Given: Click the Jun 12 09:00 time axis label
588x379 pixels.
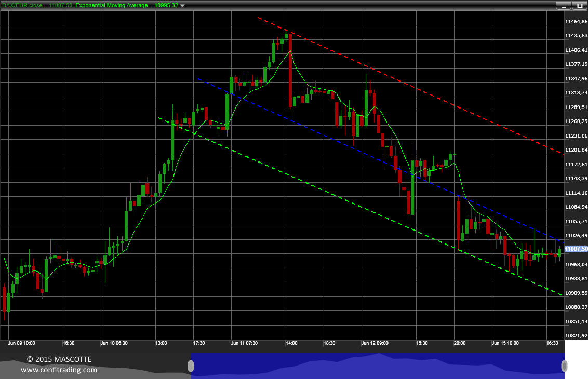Looking at the screenshot, I should (x=375, y=343).
